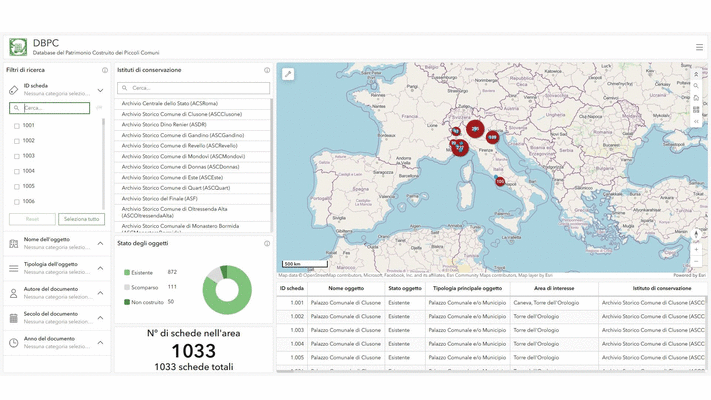Screen dimensions: 711x400
Task: Check the 1005 ID checkbox
Action: click(x=17, y=187)
